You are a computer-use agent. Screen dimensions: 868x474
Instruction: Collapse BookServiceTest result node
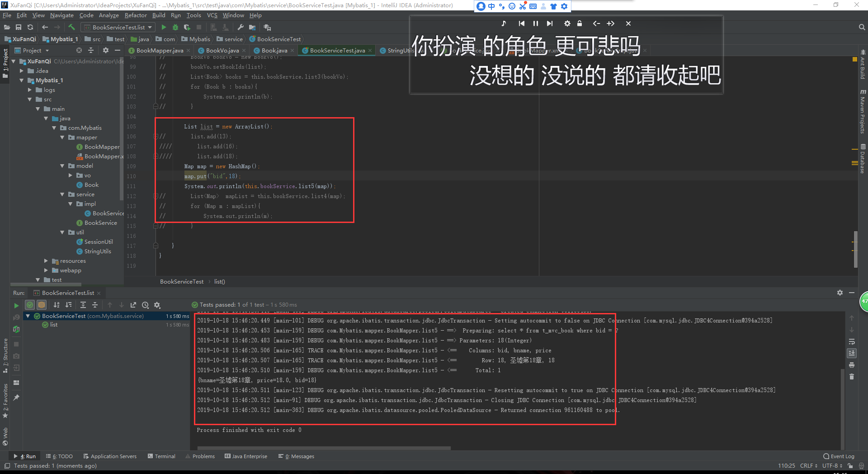(x=28, y=316)
